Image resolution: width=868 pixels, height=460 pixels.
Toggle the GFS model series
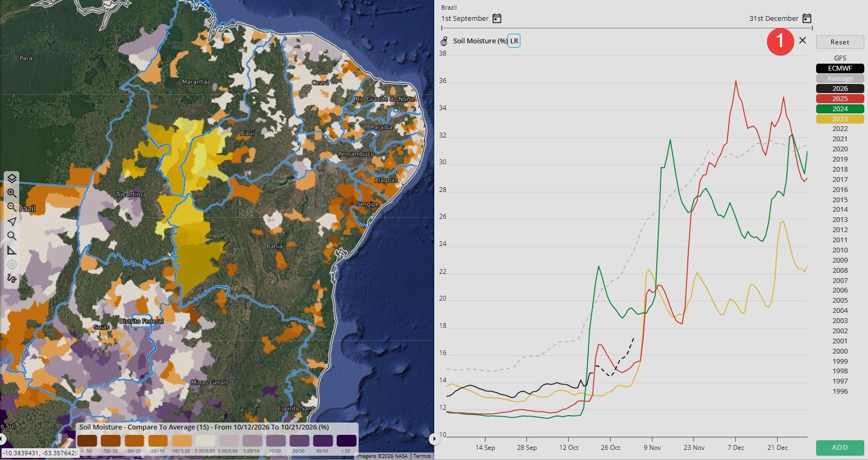pyautogui.click(x=840, y=58)
